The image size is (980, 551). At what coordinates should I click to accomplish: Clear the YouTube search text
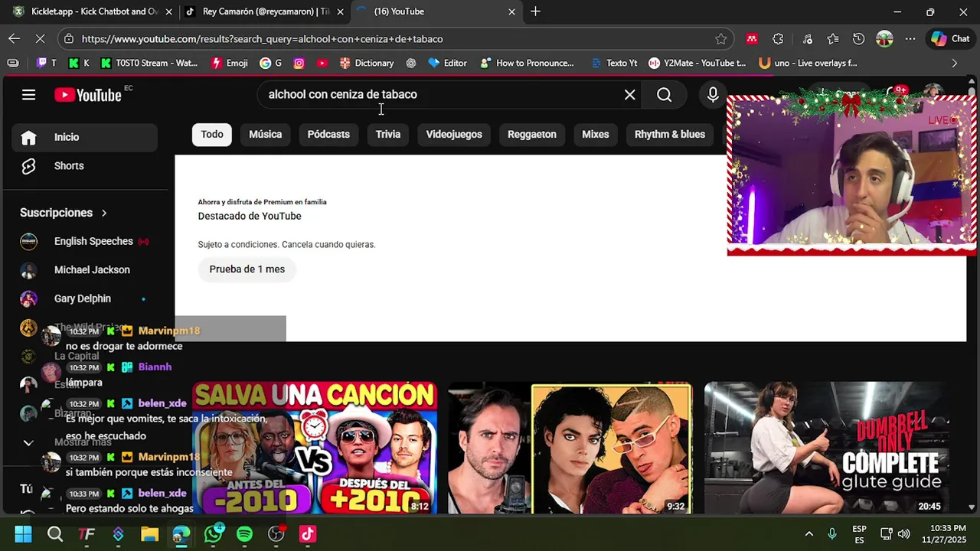tap(629, 95)
